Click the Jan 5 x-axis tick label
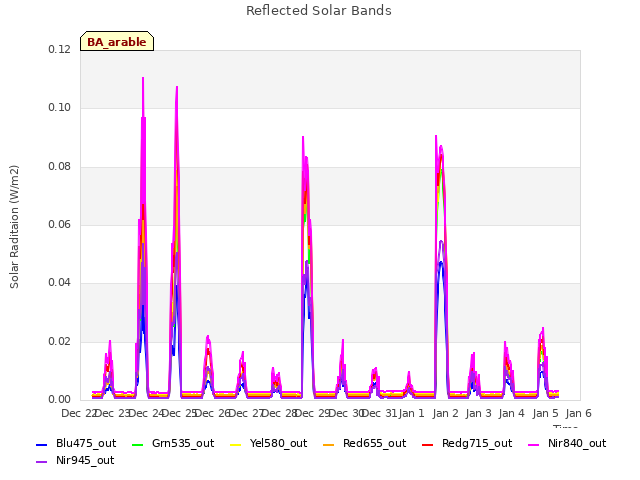The height and width of the screenshot is (480, 640). click(545, 413)
